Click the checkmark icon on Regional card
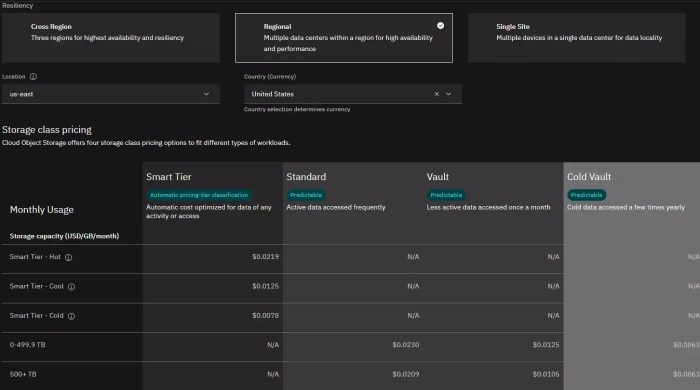This screenshot has height=390, width=700. pos(441,25)
